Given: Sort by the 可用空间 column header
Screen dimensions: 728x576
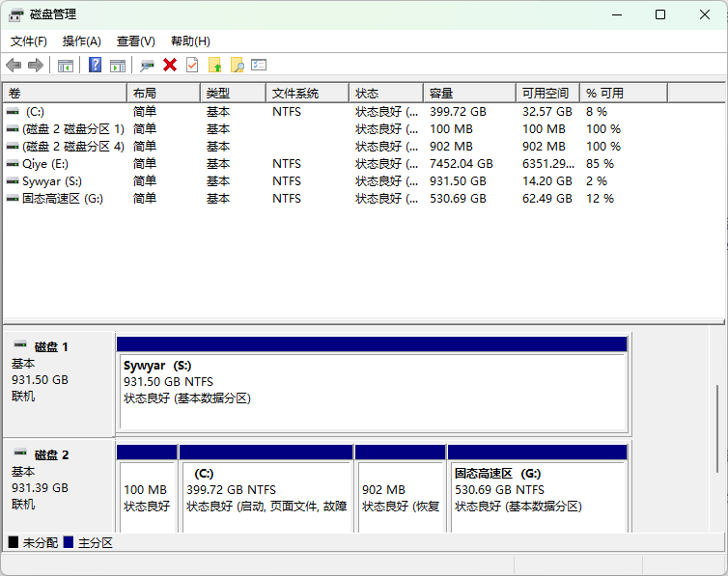Looking at the screenshot, I should point(547,94).
